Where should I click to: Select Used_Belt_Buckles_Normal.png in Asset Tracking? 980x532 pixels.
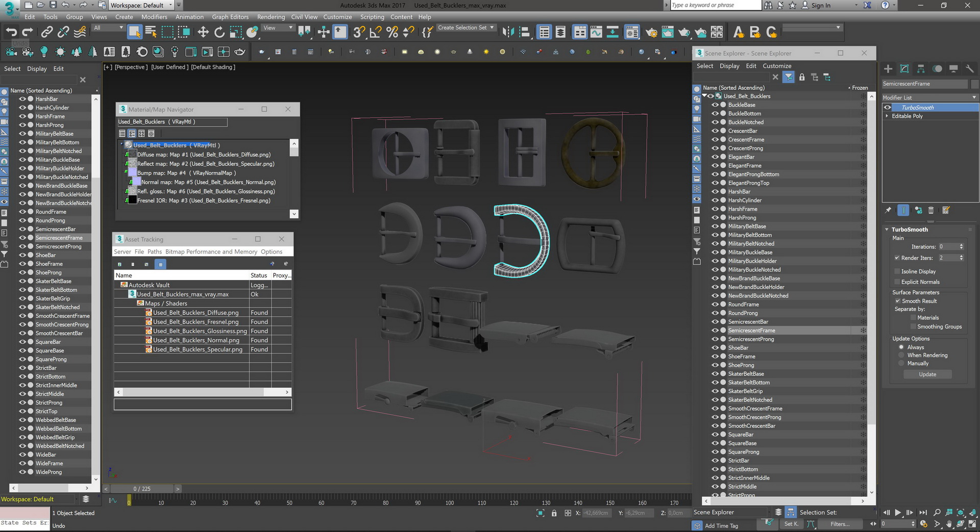point(196,340)
